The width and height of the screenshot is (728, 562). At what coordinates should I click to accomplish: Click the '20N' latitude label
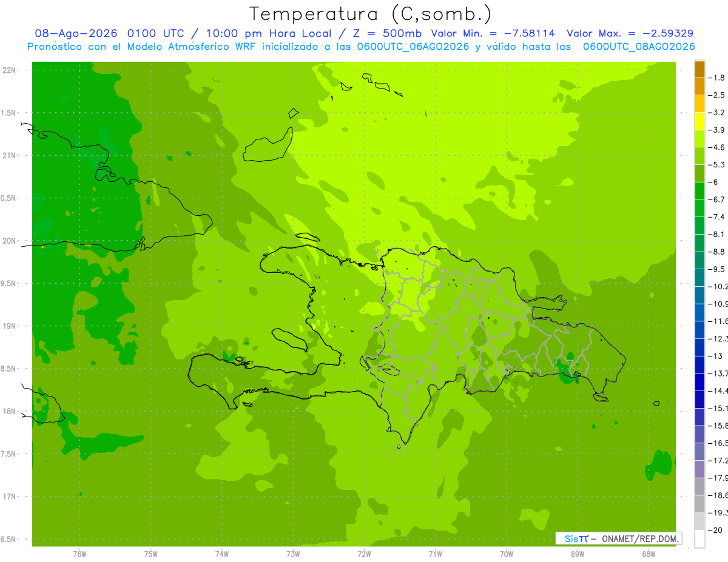9,241
